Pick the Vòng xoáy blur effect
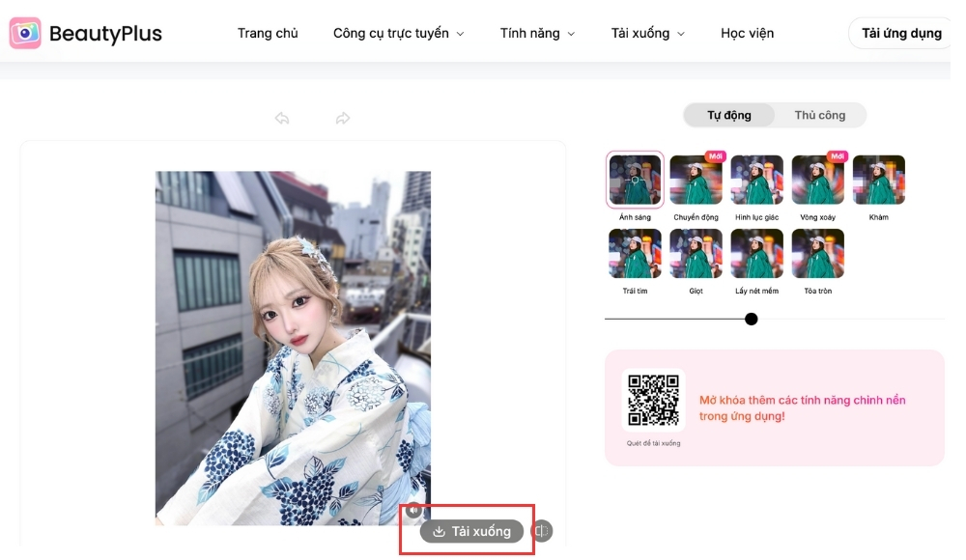 tap(817, 181)
